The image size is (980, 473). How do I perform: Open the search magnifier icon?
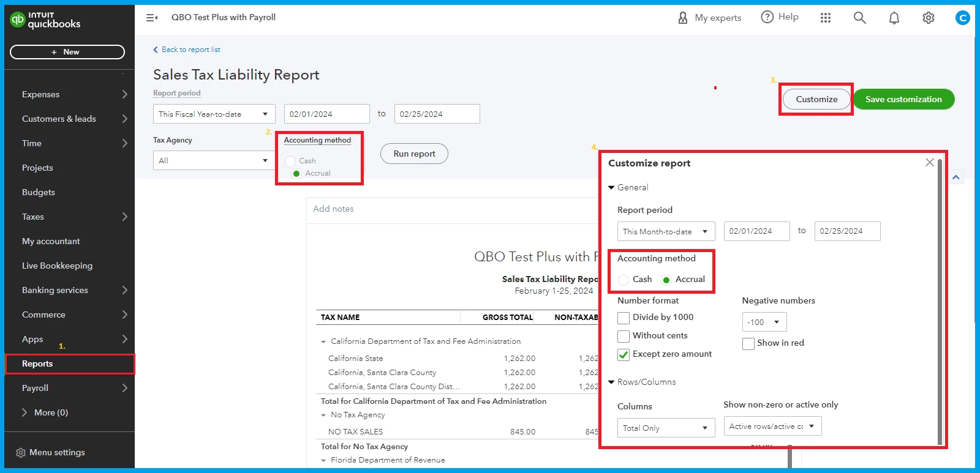(x=860, y=18)
